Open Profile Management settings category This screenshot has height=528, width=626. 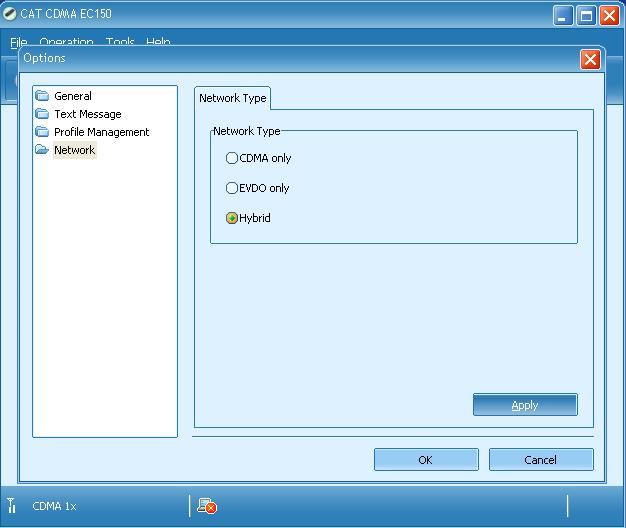point(101,132)
